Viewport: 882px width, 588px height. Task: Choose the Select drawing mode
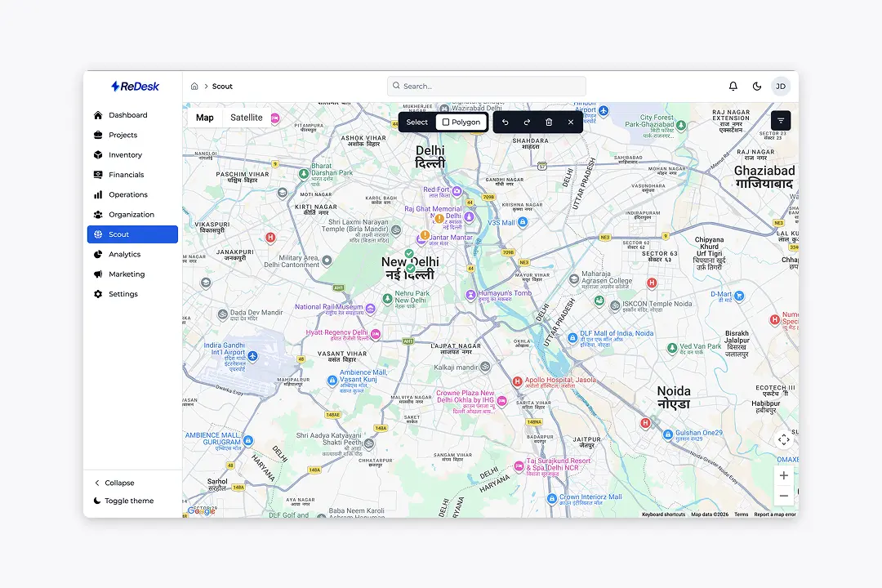pos(417,122)
